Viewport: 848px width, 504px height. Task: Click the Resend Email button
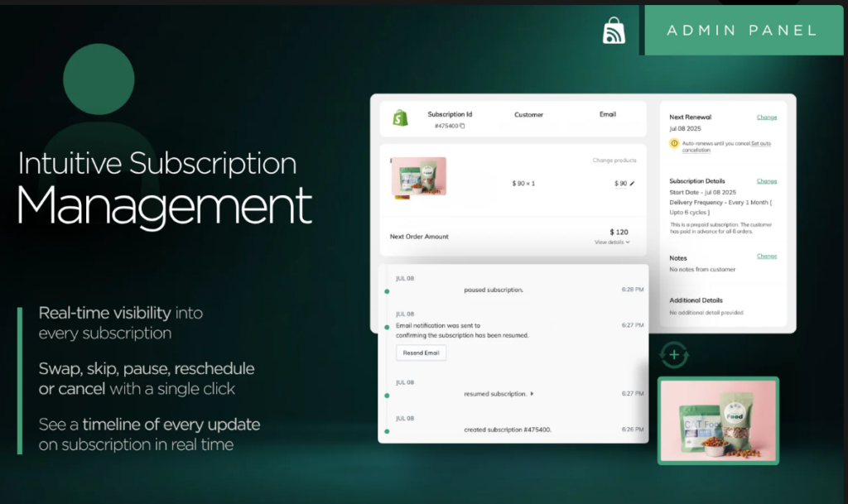coord(421,353)
